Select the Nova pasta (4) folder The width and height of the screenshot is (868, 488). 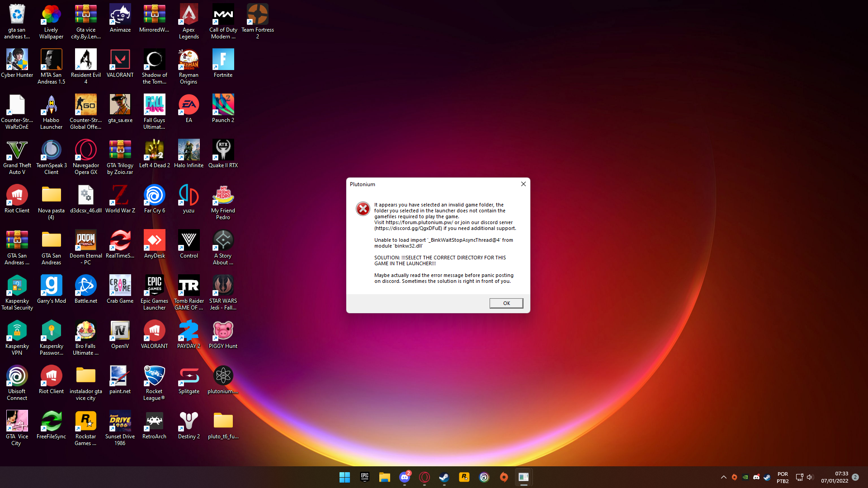51,202
